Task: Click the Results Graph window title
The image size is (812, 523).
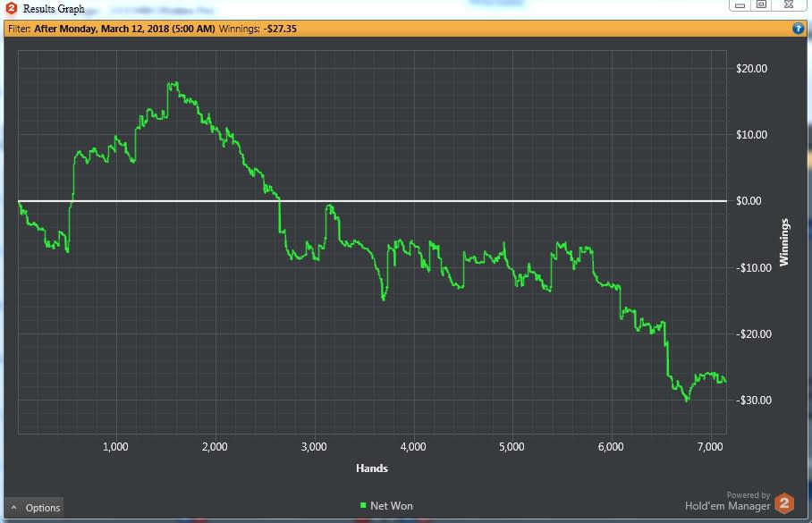Action: (54, 9)
